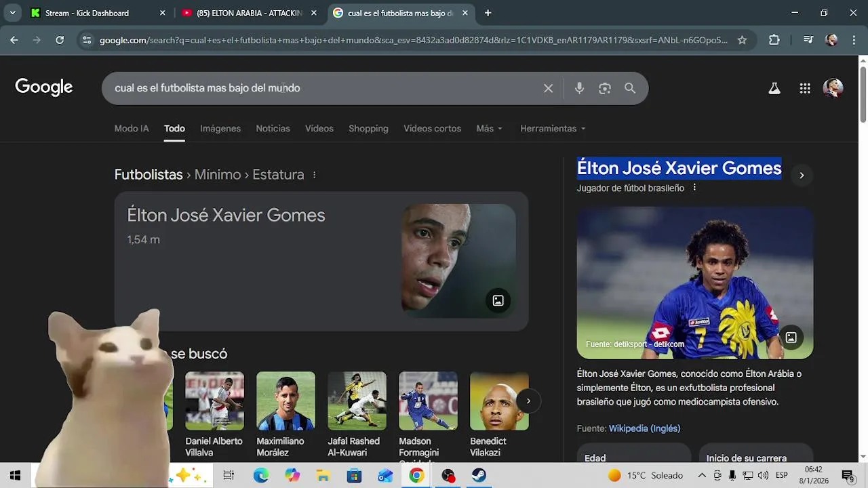
Task: Open the Google apps grid
Action: [x=805, y=88]
